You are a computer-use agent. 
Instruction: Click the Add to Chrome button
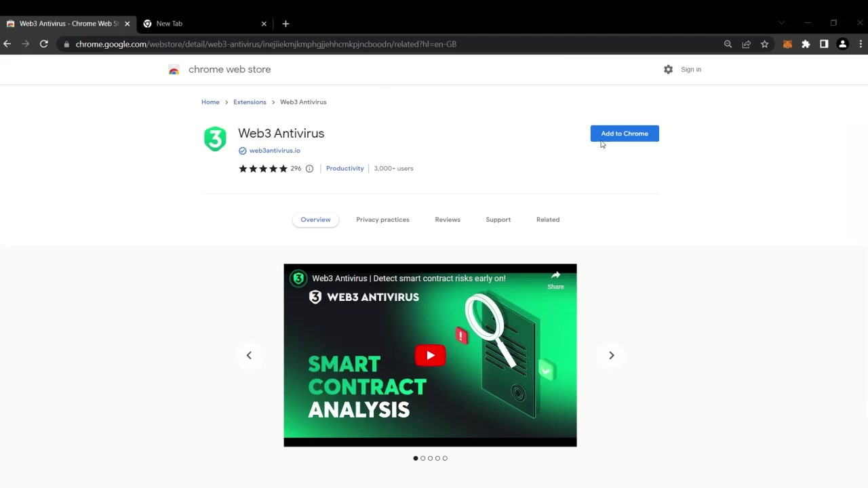point(624,133)
